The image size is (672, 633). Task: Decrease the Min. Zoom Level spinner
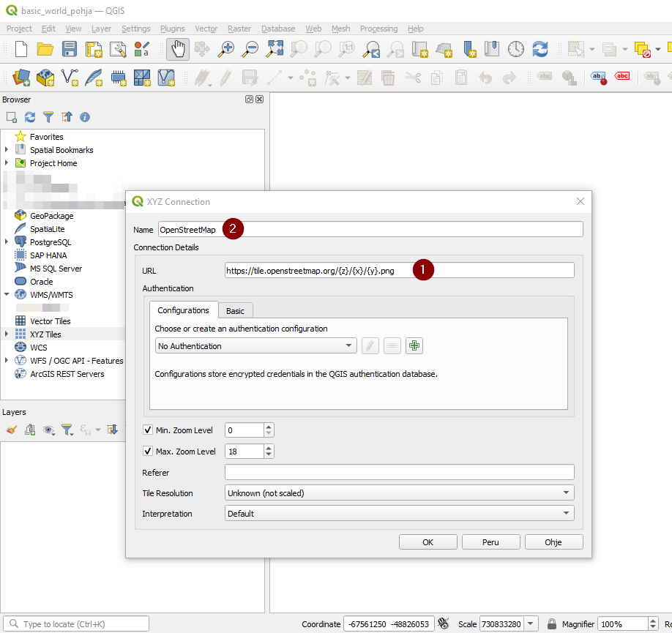[269, 433]
